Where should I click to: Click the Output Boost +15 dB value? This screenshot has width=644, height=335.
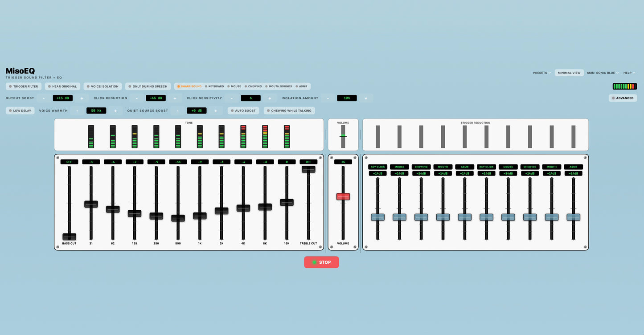63,98
